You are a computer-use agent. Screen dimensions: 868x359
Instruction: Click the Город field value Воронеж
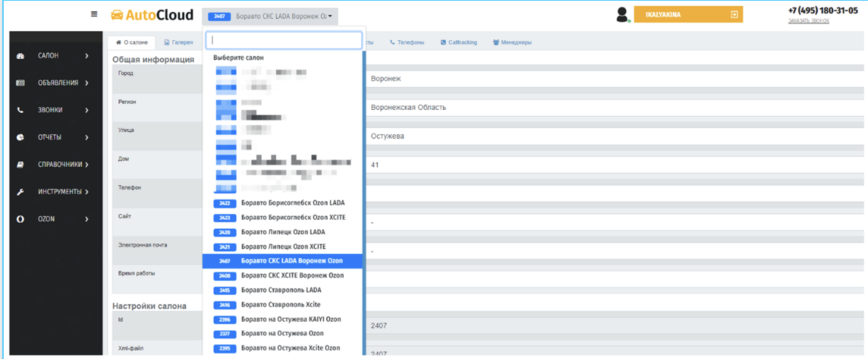point(386,78)
